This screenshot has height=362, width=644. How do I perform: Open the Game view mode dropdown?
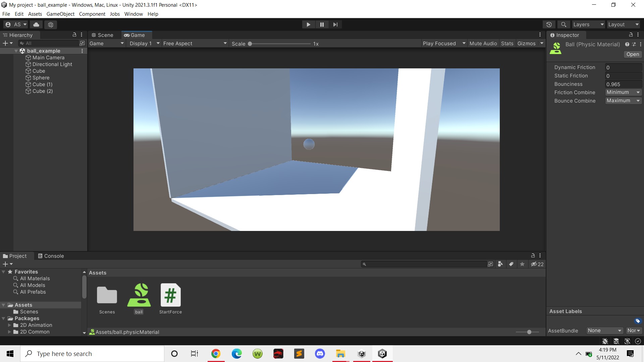point(107,44)
